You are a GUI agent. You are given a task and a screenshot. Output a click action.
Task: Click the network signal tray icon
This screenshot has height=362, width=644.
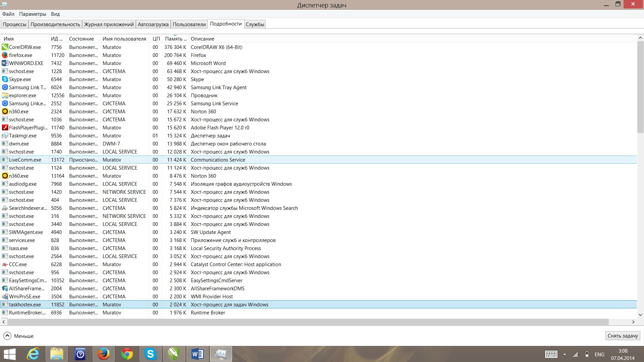coord(575,354)
